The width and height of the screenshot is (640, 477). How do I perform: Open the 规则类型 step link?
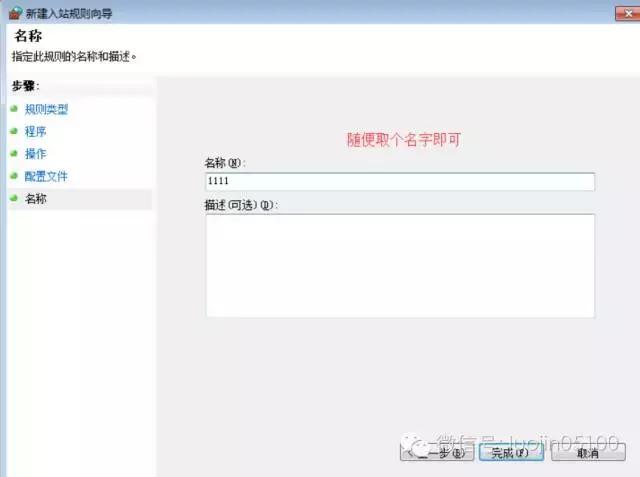tap(46, 109)
